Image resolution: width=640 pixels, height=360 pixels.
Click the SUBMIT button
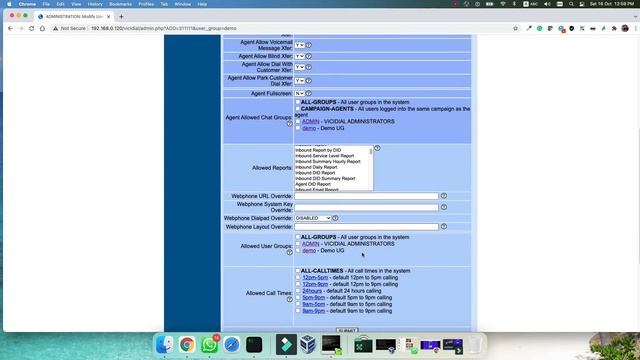coord(347,330)
